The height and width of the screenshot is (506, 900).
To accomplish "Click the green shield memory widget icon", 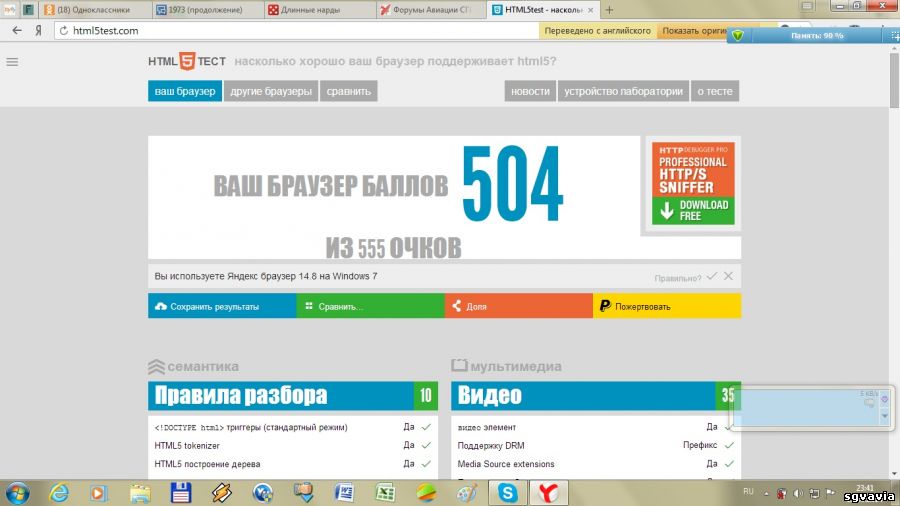I will click(738, 36).
